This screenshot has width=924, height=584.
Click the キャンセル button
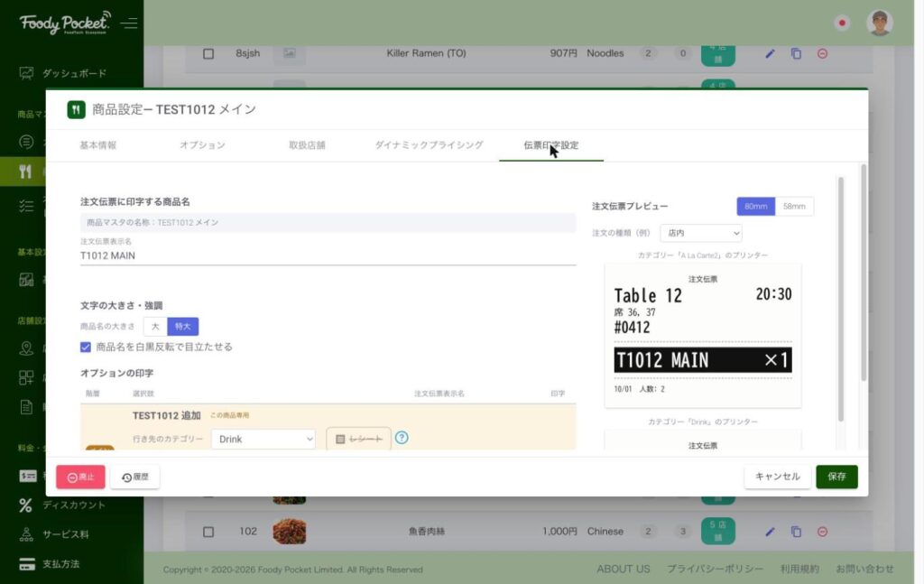point(777,477)
